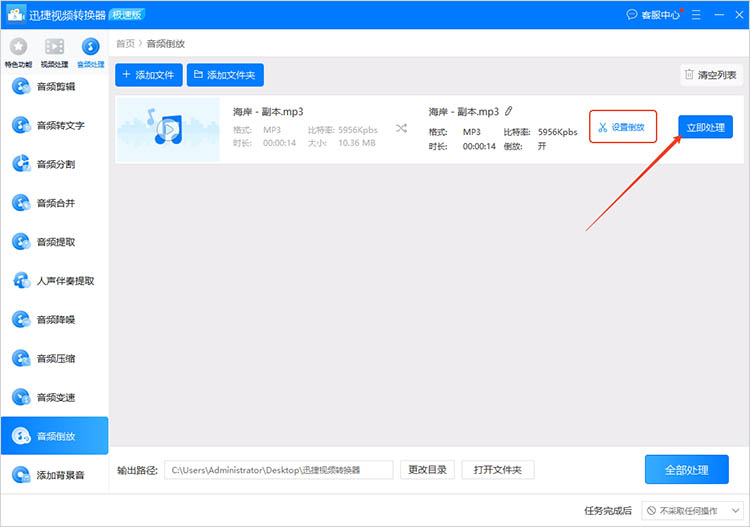Click the 音频倒放 breadcrumb text
This screenshot has height=527, width=750.
[165, 44]
